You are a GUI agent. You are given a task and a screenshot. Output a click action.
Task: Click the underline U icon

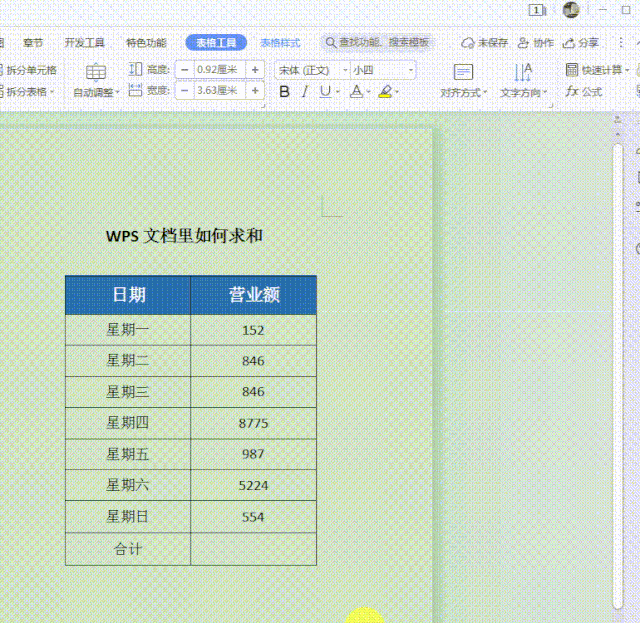tap(325, 92)
